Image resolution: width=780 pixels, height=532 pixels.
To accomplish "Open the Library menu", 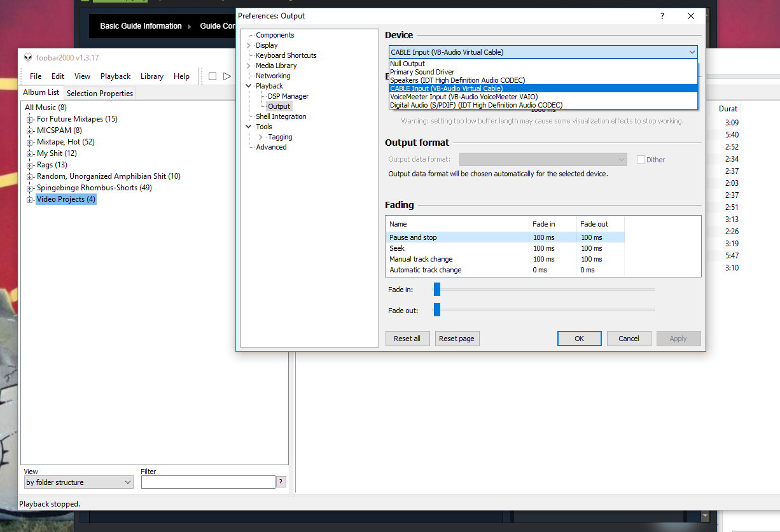I will 152,76.
